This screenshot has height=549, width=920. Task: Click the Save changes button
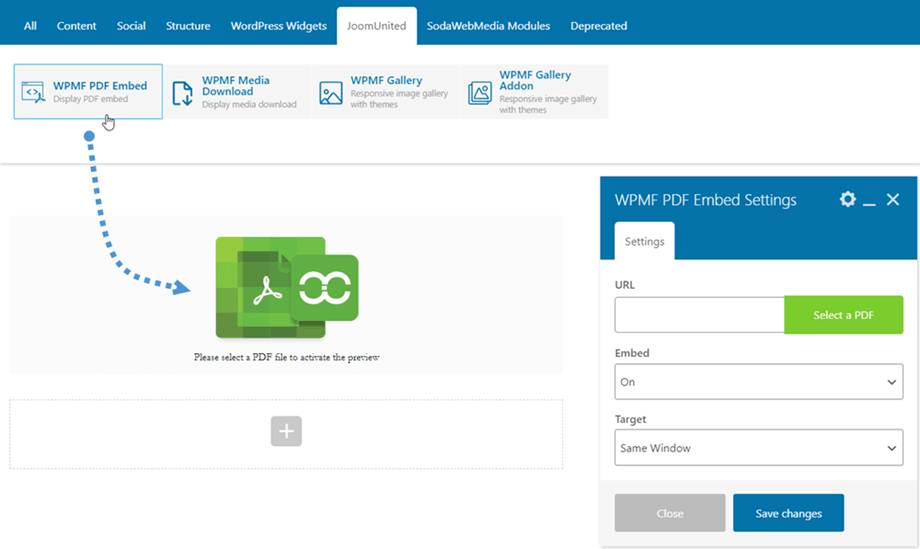tap(788, 513)
